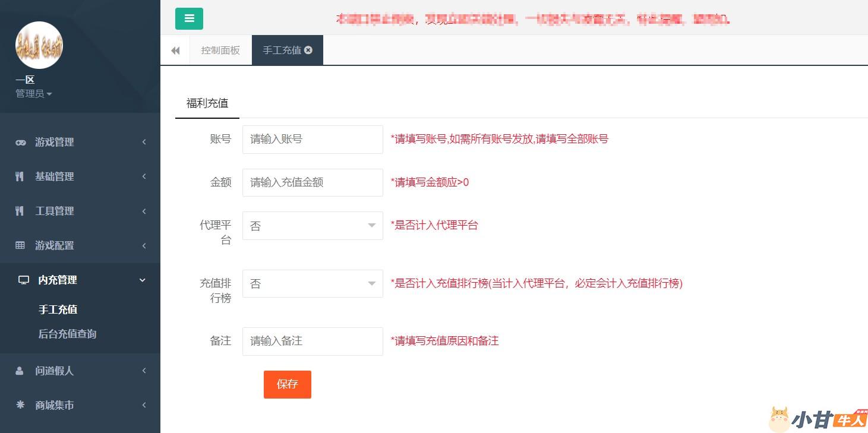Open 后台充值查询 in the sidebar
This screenshot has width=868, height=433.
[x=67, y=334]
